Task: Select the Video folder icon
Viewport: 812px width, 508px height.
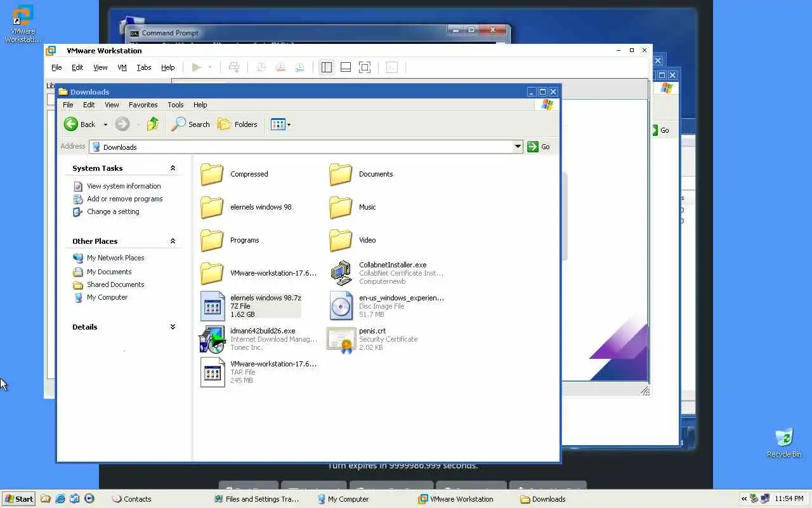Action: coord(341,240)
